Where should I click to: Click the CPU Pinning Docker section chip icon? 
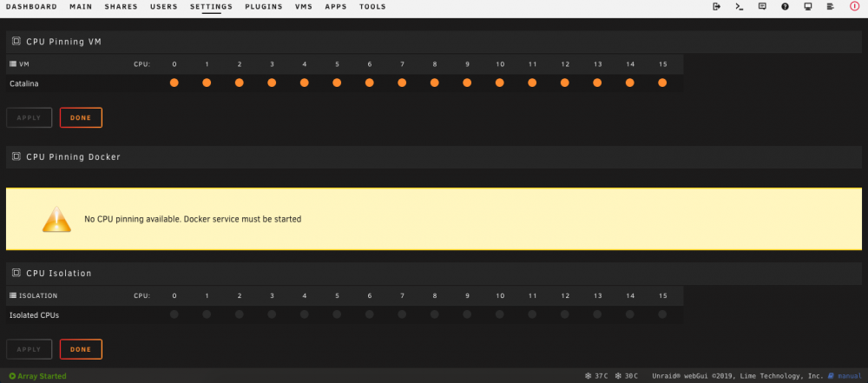[x=16, y=157]
